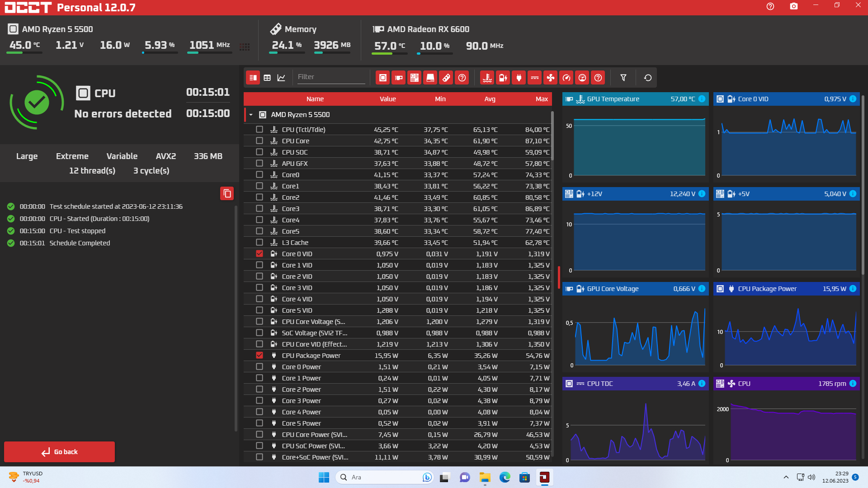The height and width of the screenshot is (488, 868).
Task: Click the Go back button
Action: (x=59, y=452)
